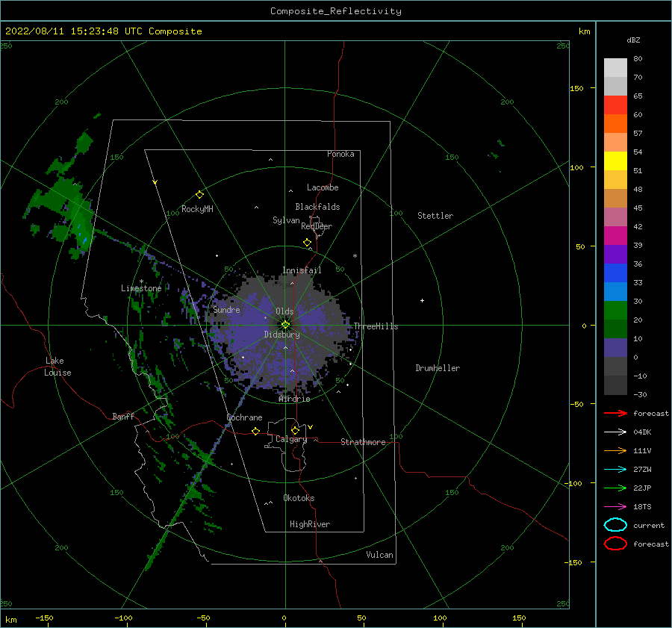Image resolution: width=672 pixels, height=628 pixels.
Task: Click the dBZ legend heading
Action: coord(633,40)
